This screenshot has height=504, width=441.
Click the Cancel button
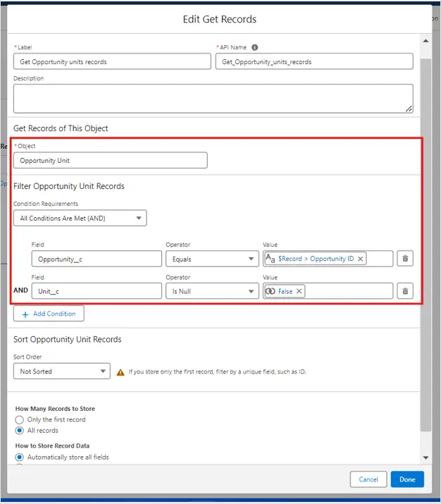[368, 479]
